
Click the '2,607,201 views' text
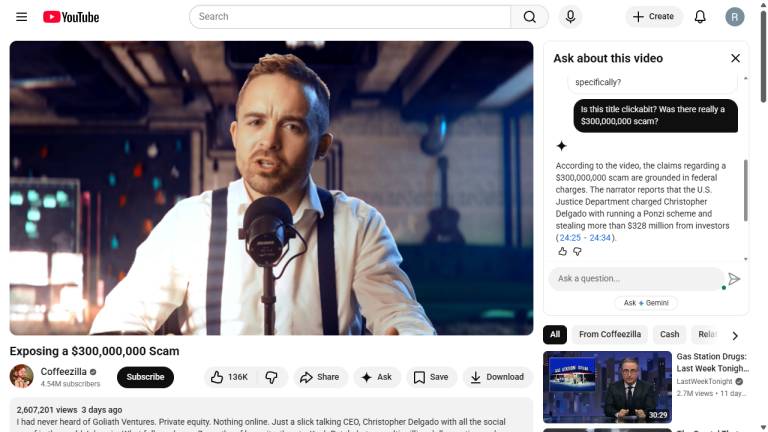tap(47, 410)
